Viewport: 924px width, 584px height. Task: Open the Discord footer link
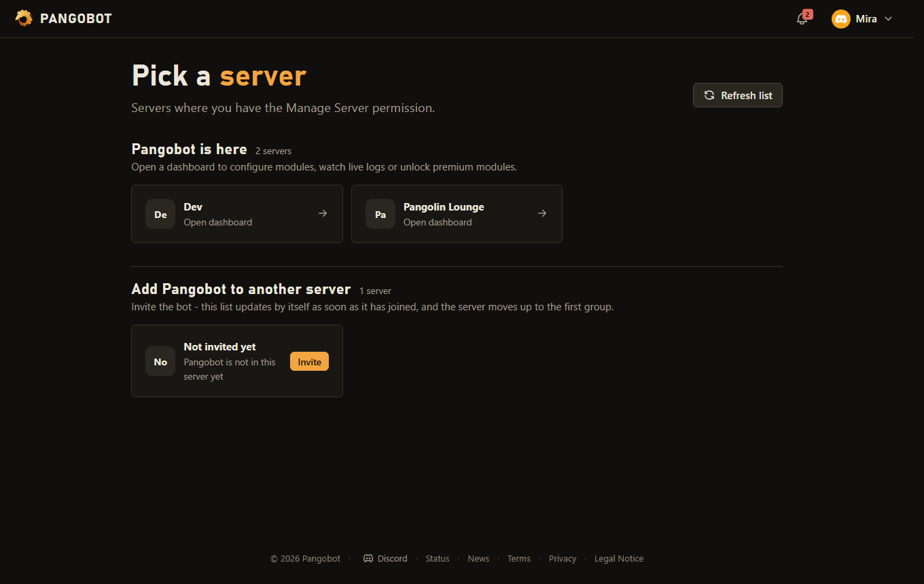coord(385,558)
